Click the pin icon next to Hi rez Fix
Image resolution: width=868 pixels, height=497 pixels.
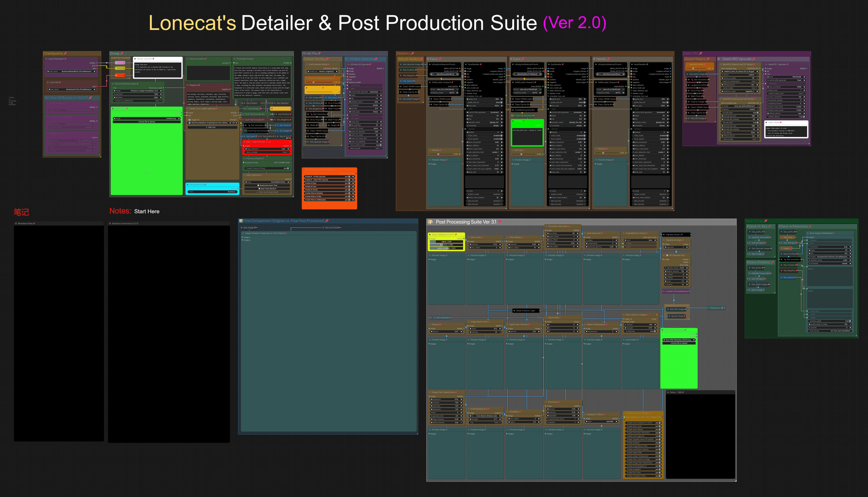(x=320, y=53)
